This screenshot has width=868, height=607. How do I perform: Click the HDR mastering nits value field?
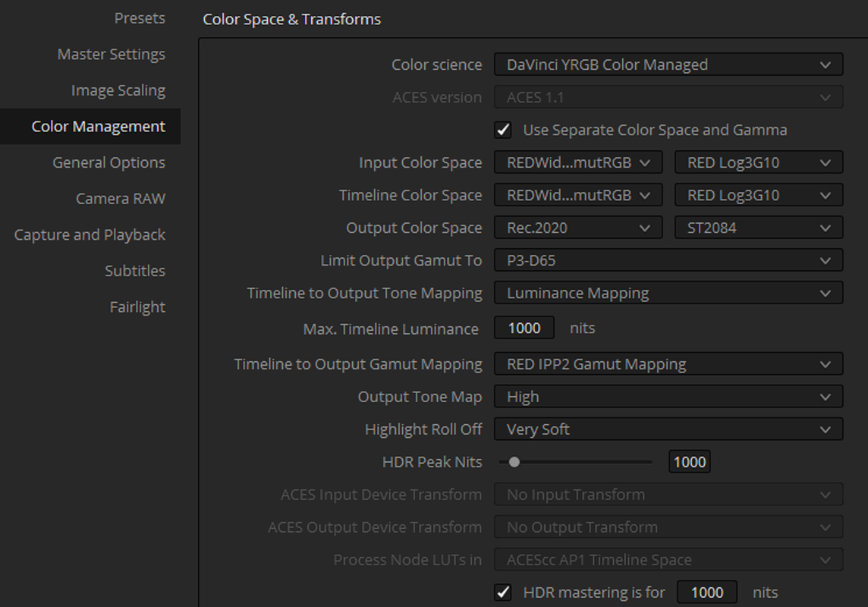[x=707, y=593]
